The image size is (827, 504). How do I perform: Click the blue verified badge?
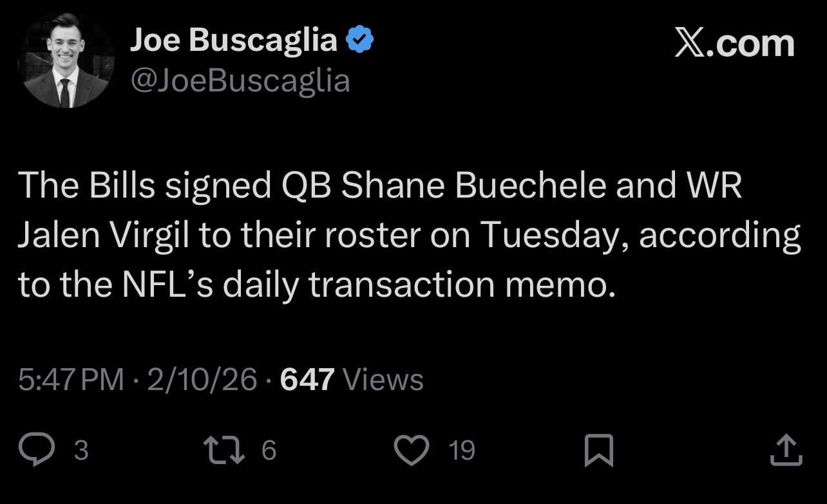coord(359,39)
